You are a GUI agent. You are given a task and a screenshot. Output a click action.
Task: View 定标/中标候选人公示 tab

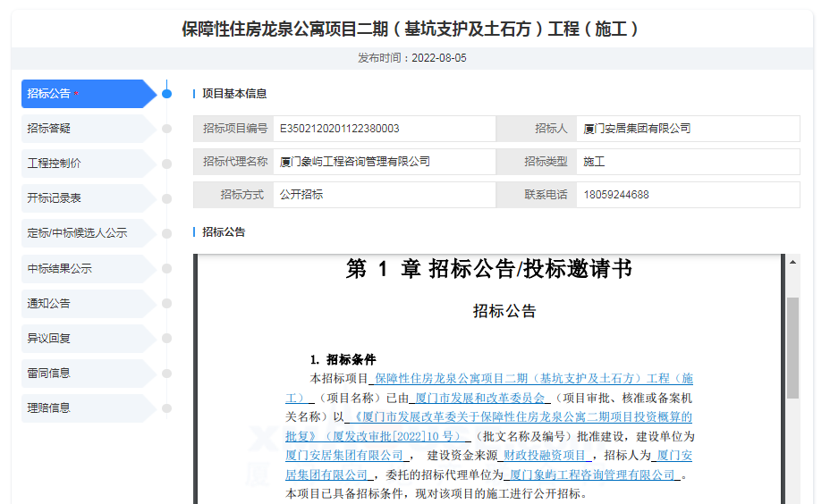click(x=85, y=233)
